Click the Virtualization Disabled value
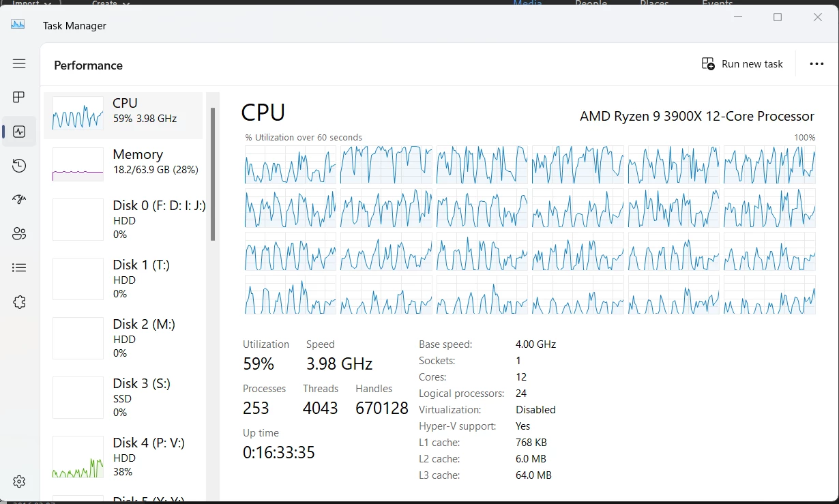 [x=535, y=410]
